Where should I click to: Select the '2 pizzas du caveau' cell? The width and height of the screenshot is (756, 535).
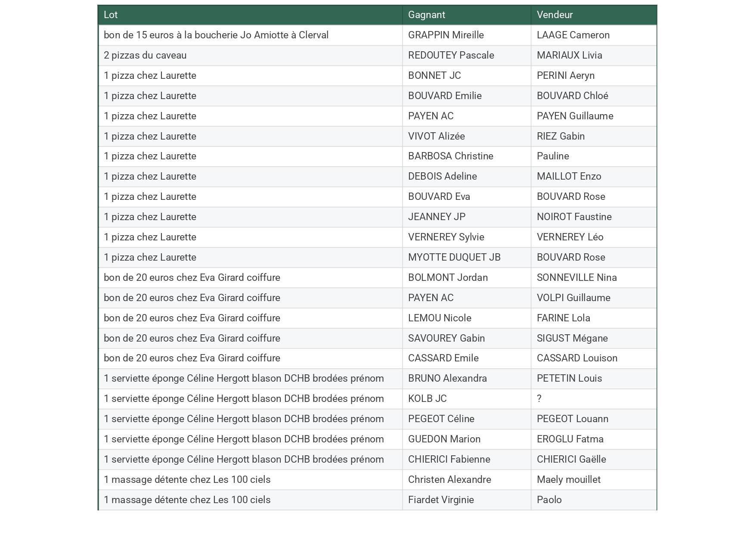tap(145, 56)
